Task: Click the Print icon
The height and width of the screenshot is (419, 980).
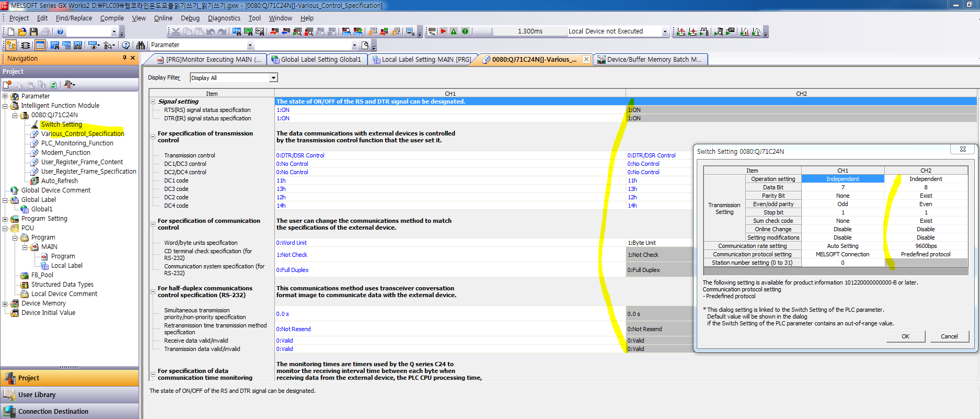Action: pyautogui.click(x=45, y=32)
